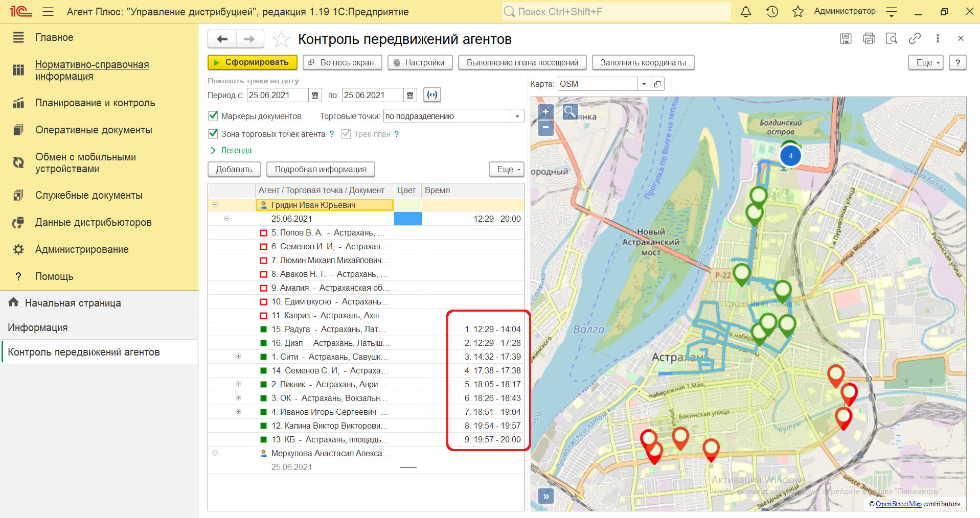Expand the Легенда section

pyautogui.click(x=231, y=150)
